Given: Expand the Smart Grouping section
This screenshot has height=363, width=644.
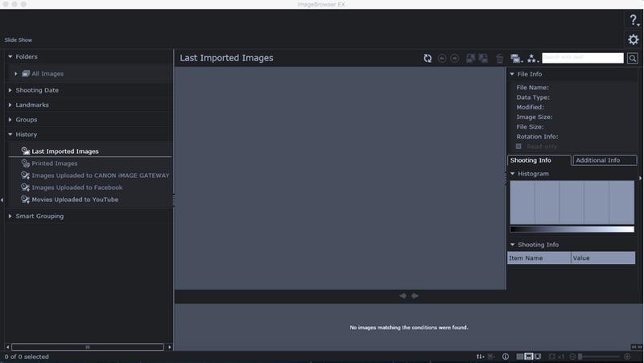Looking at the screenshot, I should (10, 216).
